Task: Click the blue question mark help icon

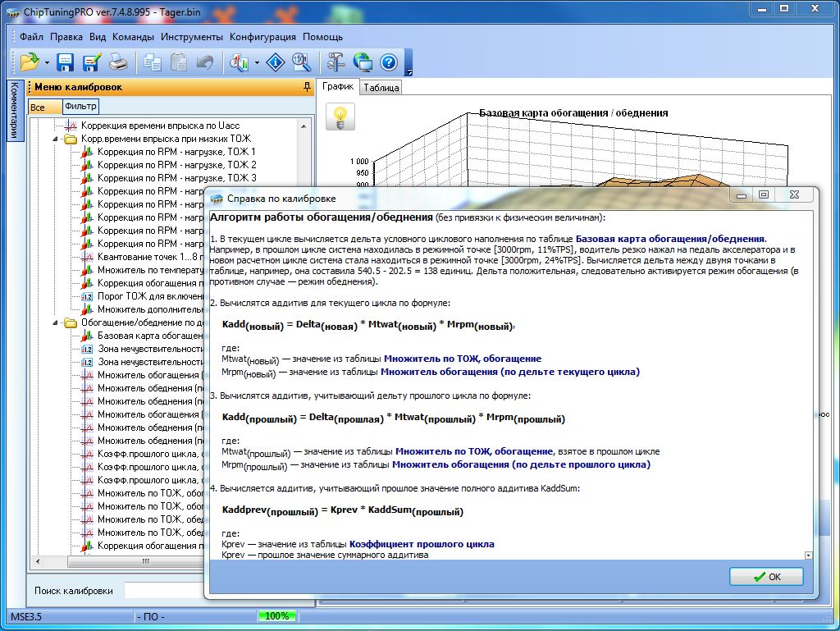Action: tap(388, 62)
